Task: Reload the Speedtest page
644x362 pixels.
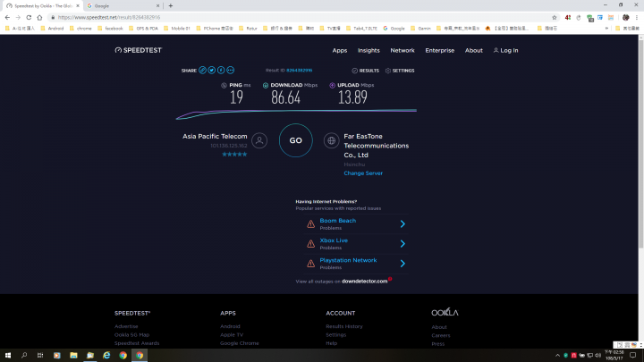Action: point(29,17)
